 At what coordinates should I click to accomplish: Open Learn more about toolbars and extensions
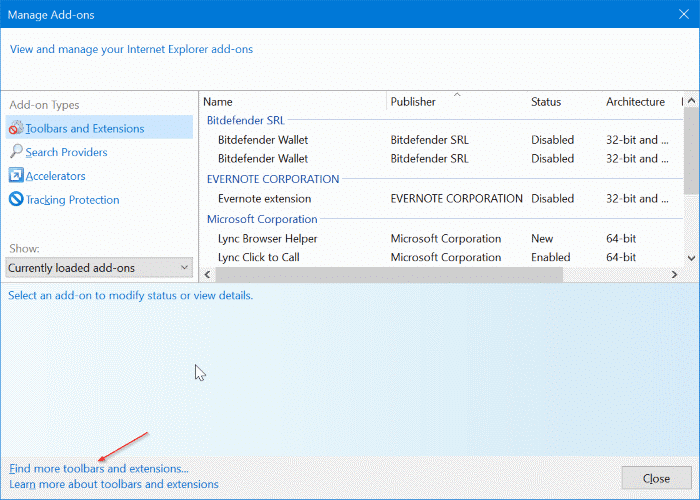pos(114,484)
